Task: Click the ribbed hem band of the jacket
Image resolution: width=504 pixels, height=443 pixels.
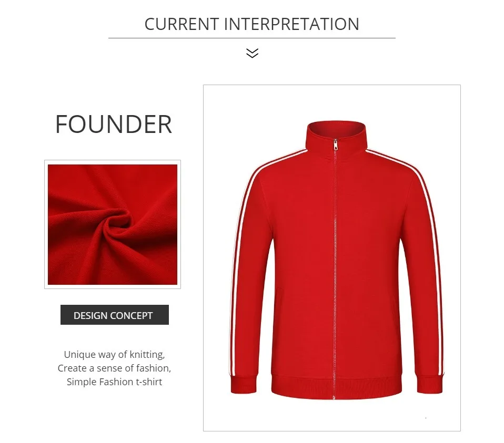Action: (337, 387)
